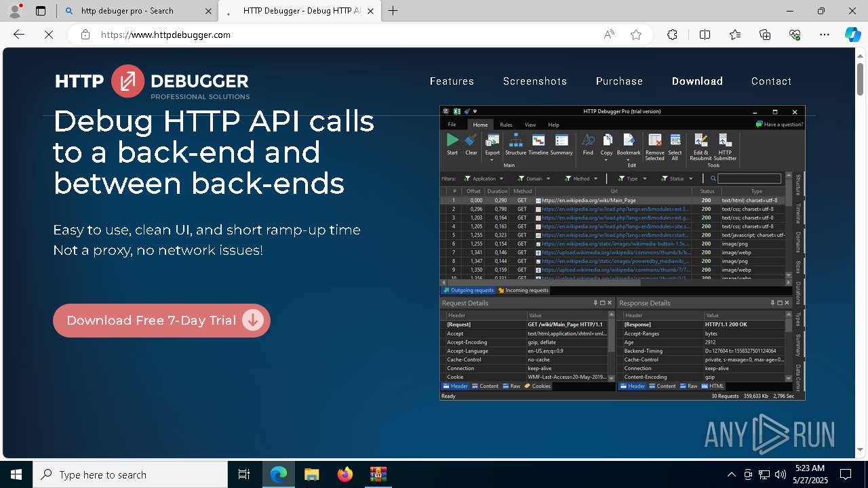868x488 pixels.
Task: Open network status tray icon
Action: click(x=764, y=474)
